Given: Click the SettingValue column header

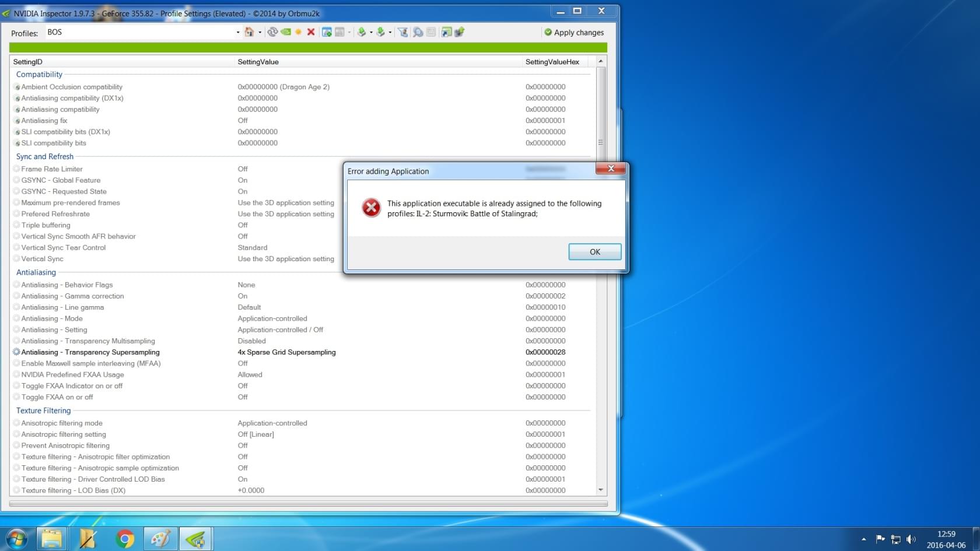Looking at the screenshot, I should tap(258, 62).
